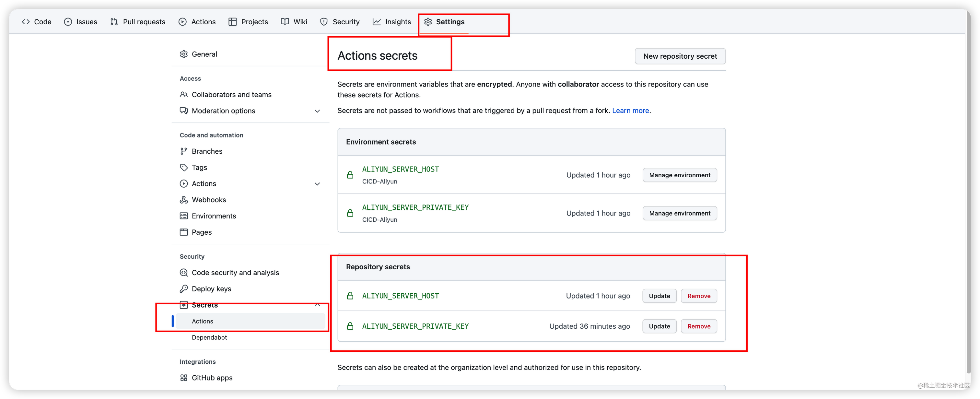Click the General gear icon in sidebar

tap(184, 54)
